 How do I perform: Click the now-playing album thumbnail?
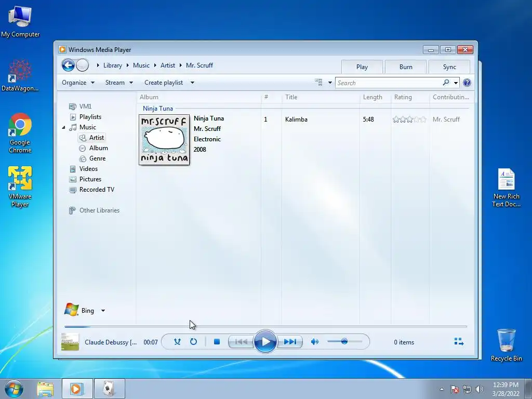70,342
